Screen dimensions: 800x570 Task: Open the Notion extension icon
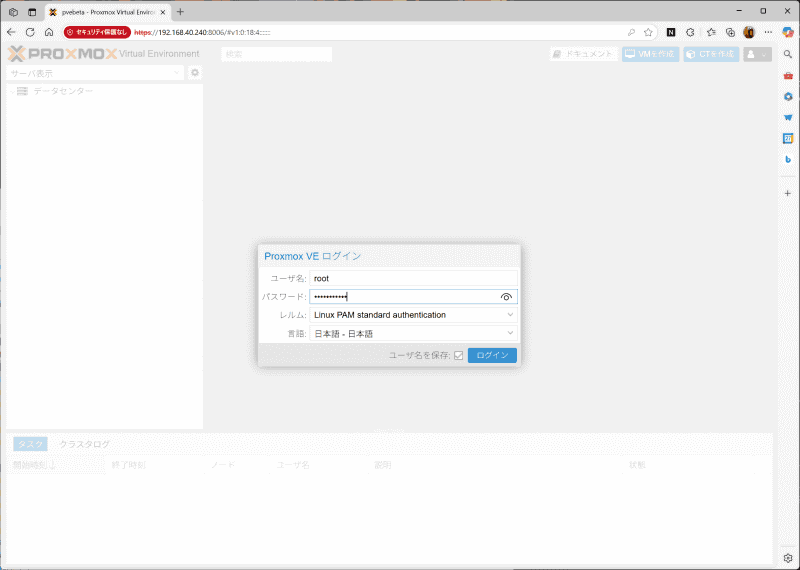point(671,32)
